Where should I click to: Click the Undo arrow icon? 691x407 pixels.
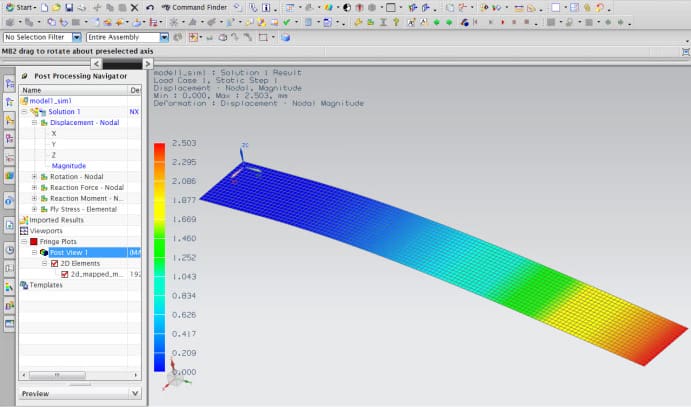pyautogui.click(x=149, y=7)
